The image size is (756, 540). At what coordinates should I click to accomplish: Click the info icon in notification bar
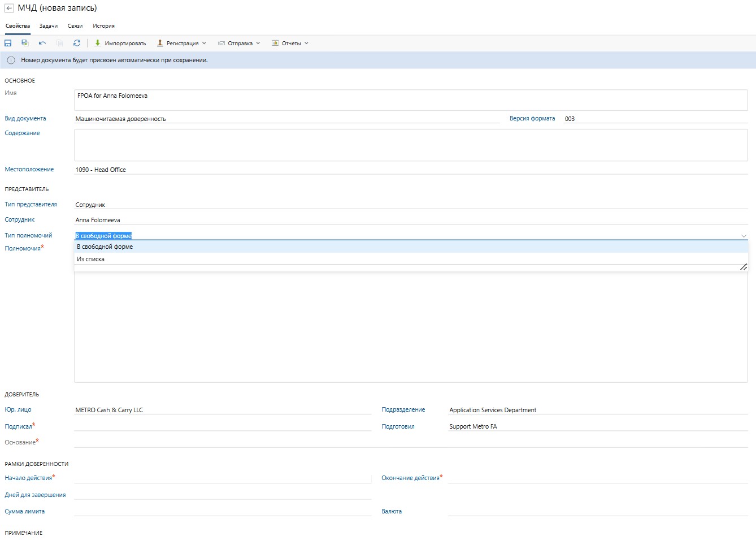click(11, 61)
